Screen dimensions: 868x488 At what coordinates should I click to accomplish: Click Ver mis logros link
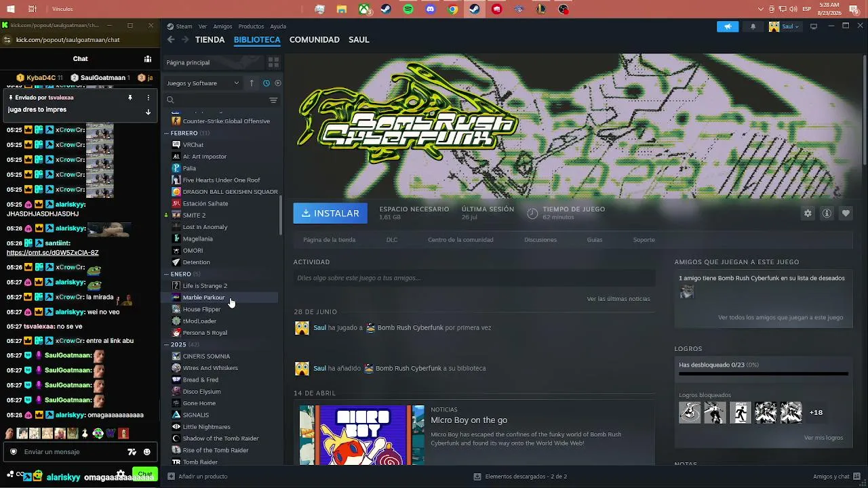(x=823, y=438)
